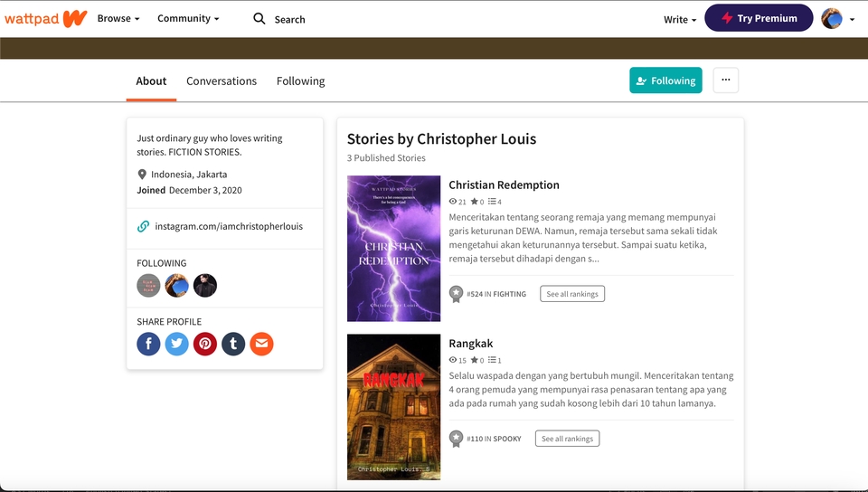Viewport: 868px width, 492px height.
Task: Switch to the Following tab
Action: pos(300,80)
